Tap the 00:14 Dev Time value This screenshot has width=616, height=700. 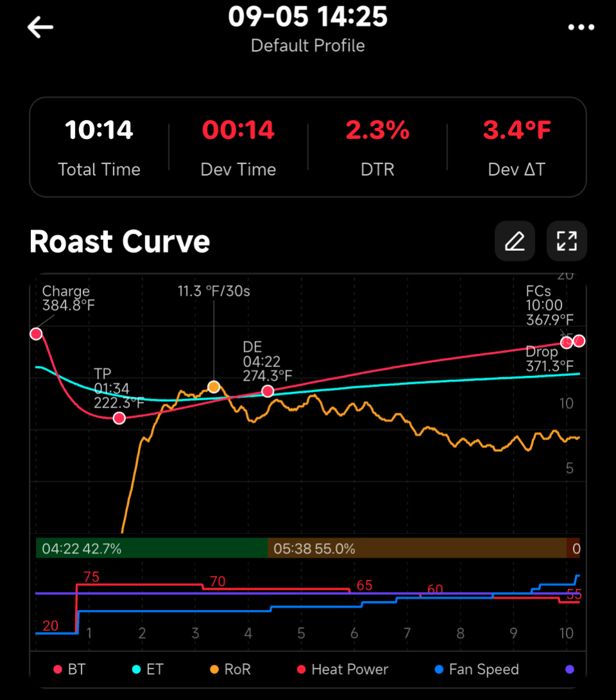pos(238,130)
